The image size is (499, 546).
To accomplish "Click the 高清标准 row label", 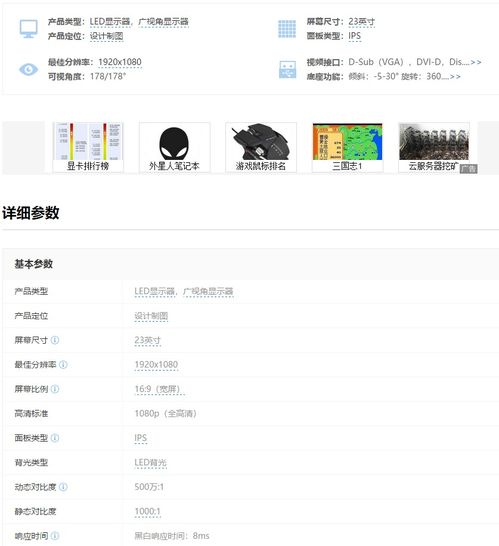I will click(31, 414).
